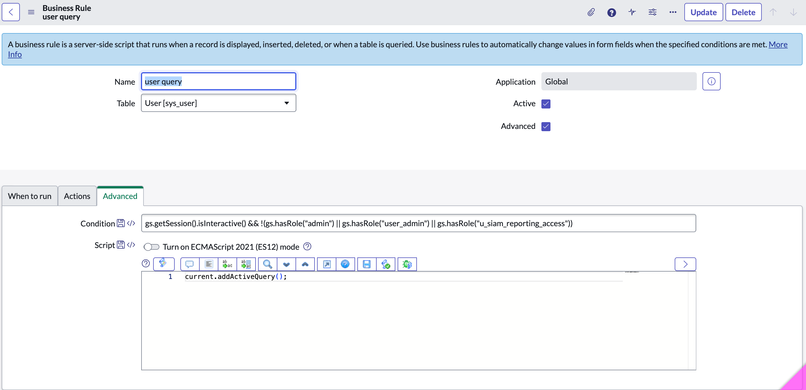The height and width of the screenshot is (390, 806).
Task: Click the Condition input field
Action: tap(418, 224)
